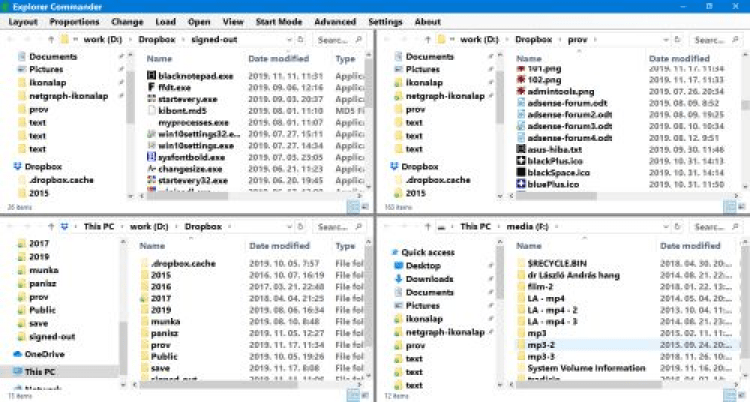Click the blackPlus.ico icon
Viewport: 750px width, 402px height.
[x=521, y=161]
